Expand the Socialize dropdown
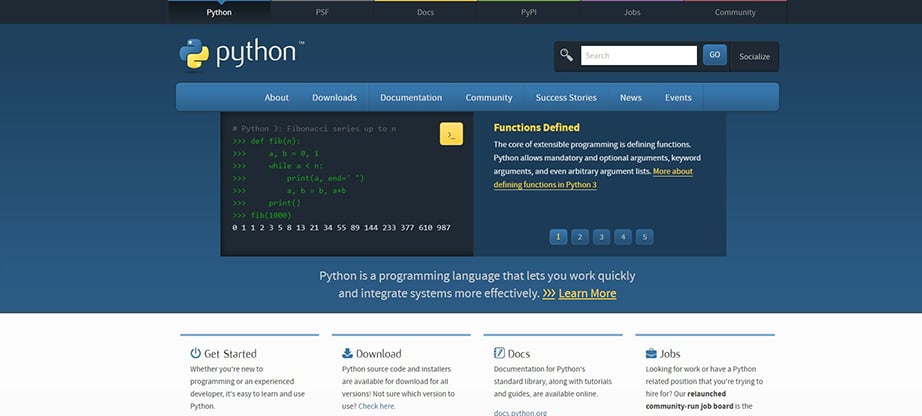Screen dimensions: 922x416 click(x=754, y=56)
